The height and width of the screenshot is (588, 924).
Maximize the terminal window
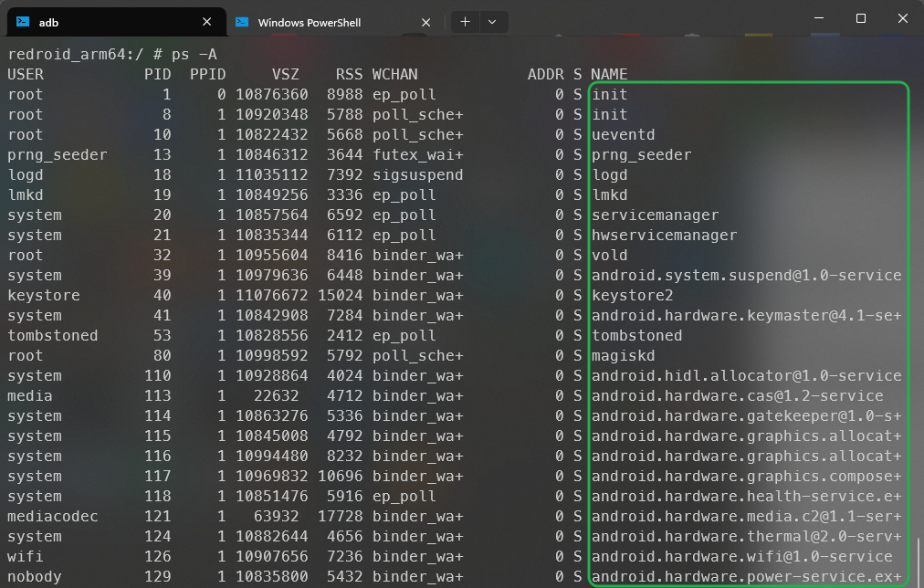tap(860, 18)
